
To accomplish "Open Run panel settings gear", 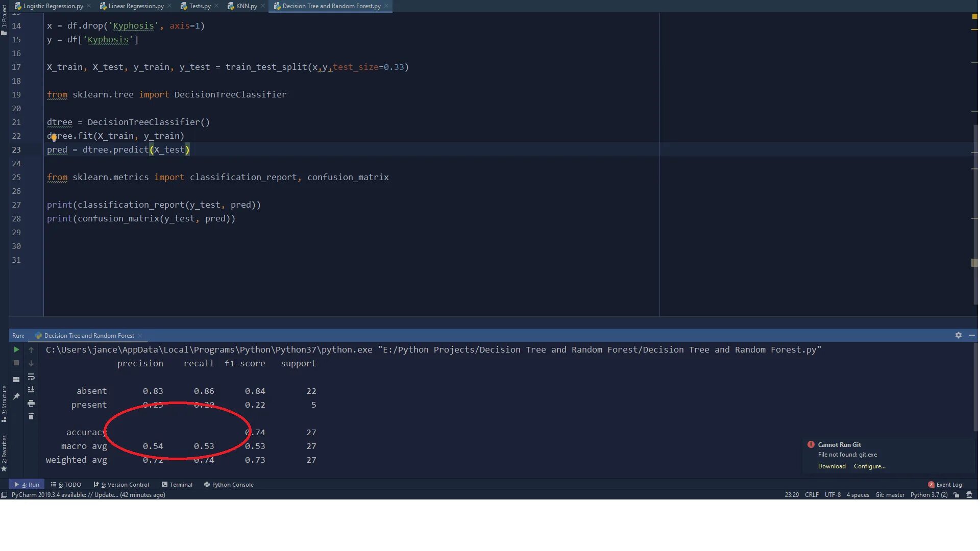I will pos(958,335).
